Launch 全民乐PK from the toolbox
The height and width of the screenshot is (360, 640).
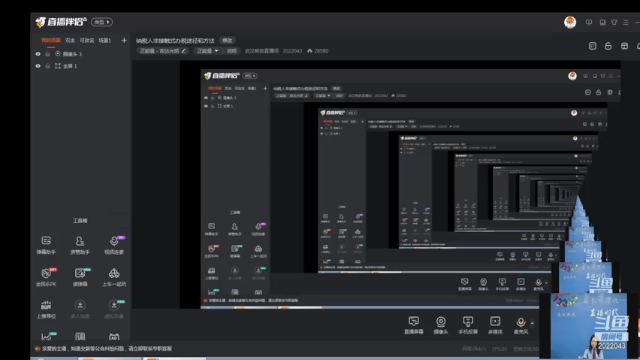pos(46,277)
